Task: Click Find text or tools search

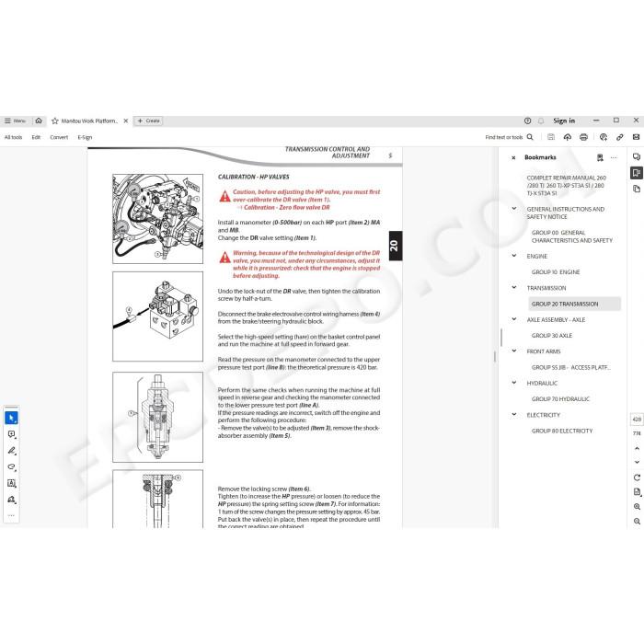Action: (509, 137)
